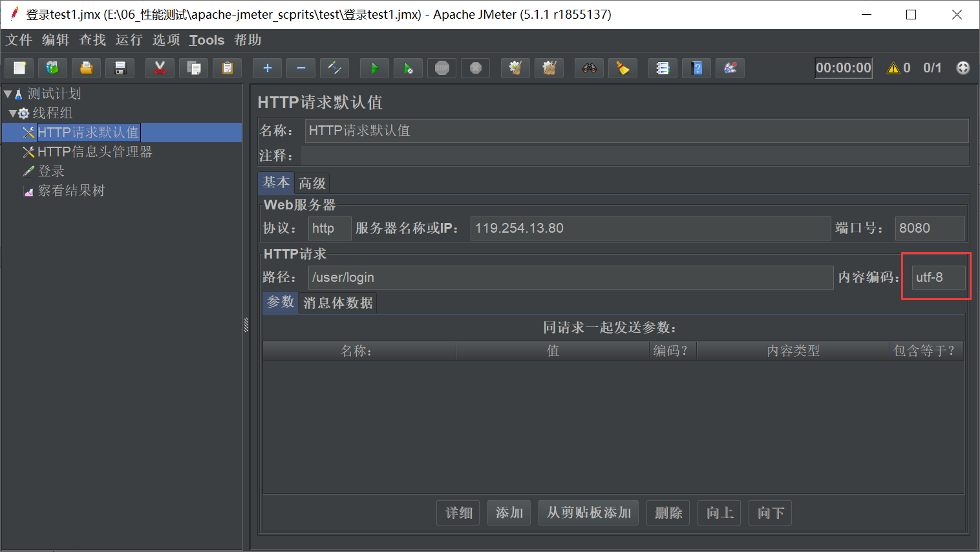The width and height of the screenshot is (980, 552).
Task: Click the Plugins Manager feather icon
Action: [x=730, y=68]
